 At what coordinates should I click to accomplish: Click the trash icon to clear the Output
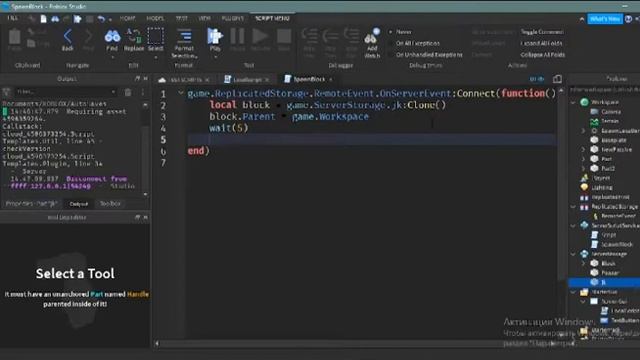pos(128,92)
